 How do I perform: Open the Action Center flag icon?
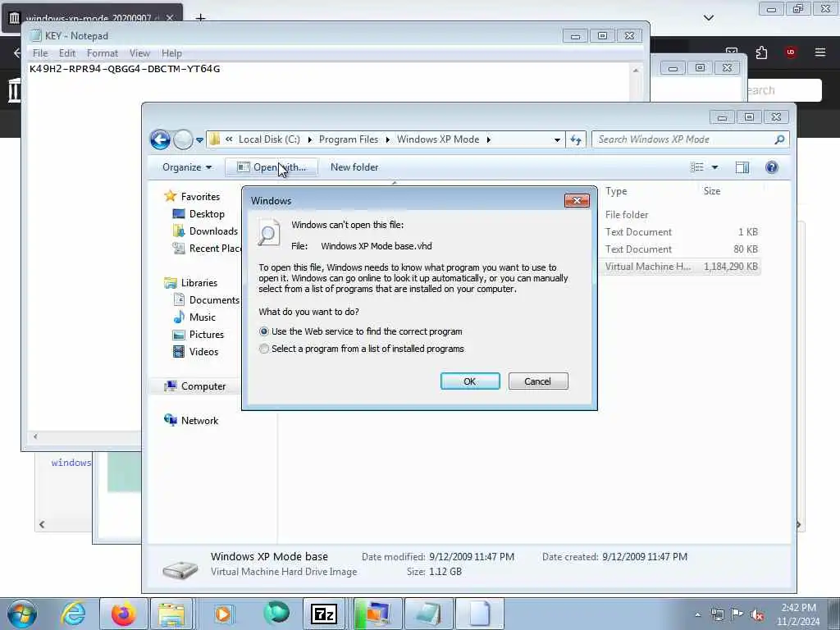coord(737,614)
